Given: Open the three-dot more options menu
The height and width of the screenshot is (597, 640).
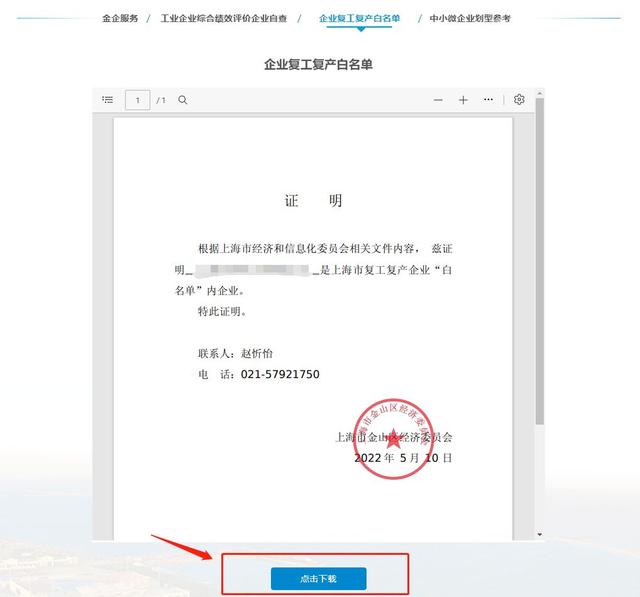Looking at the screenshot, I should (488, 100).
